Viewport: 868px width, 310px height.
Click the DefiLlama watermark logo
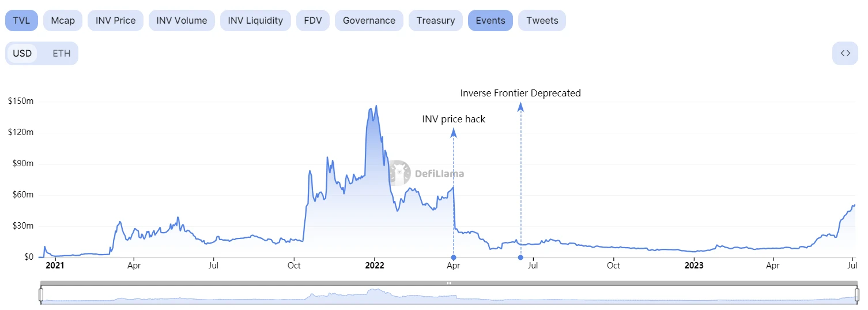coord(427,173)
